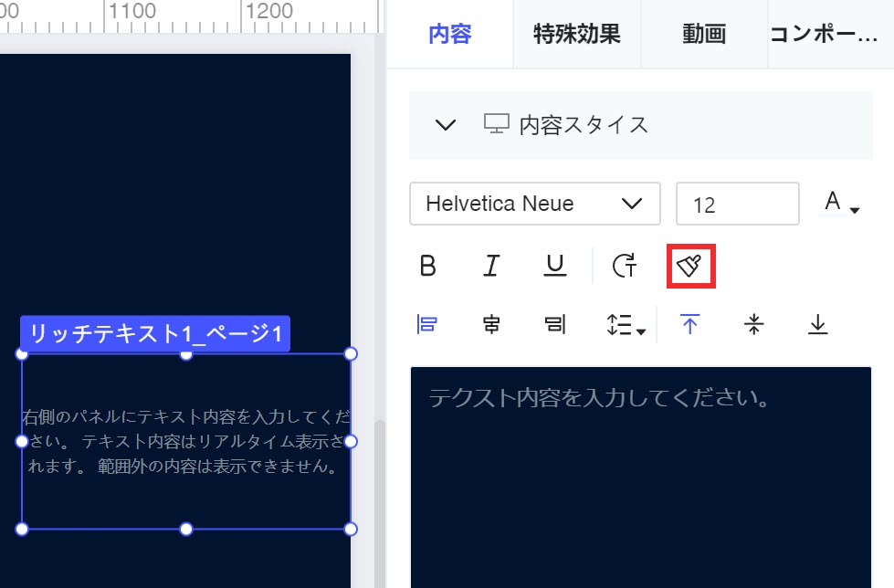Image resolution: width=894 pixels, height=588 pixels.
Task: Click the bottom-center handle of the text box
Action: coord(186,530)
